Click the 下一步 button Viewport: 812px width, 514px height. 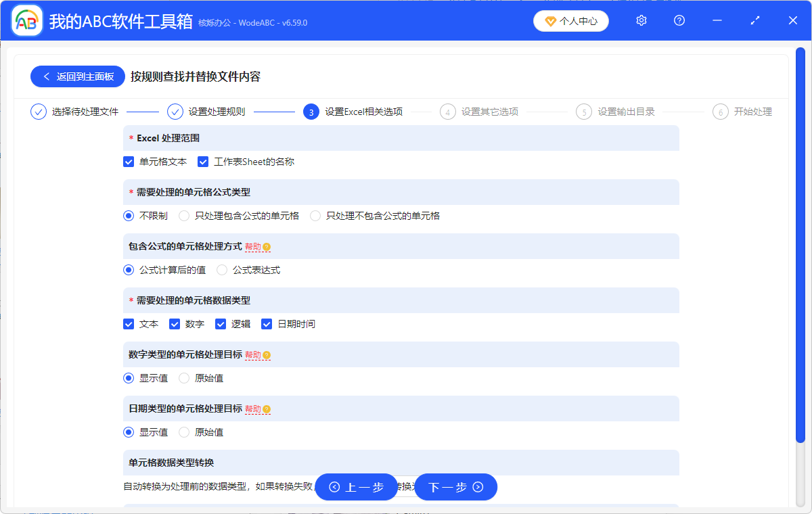[x=455, y=486]
